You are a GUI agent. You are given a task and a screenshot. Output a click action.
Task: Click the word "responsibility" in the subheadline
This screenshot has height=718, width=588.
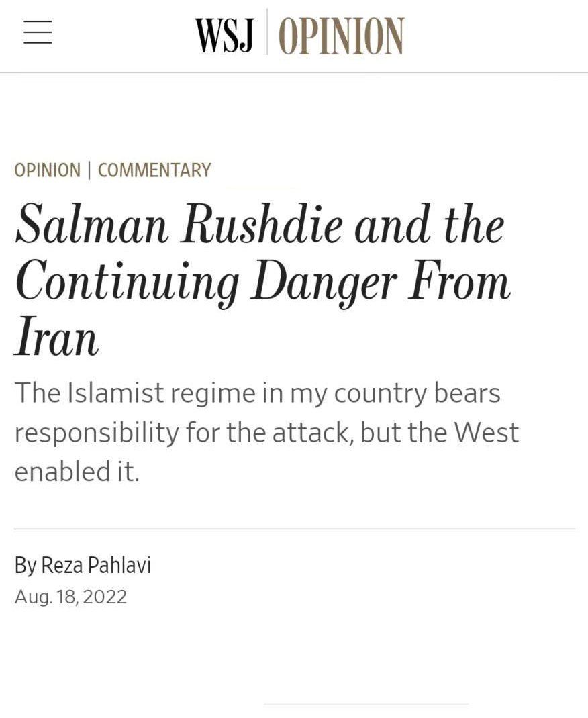97,433
